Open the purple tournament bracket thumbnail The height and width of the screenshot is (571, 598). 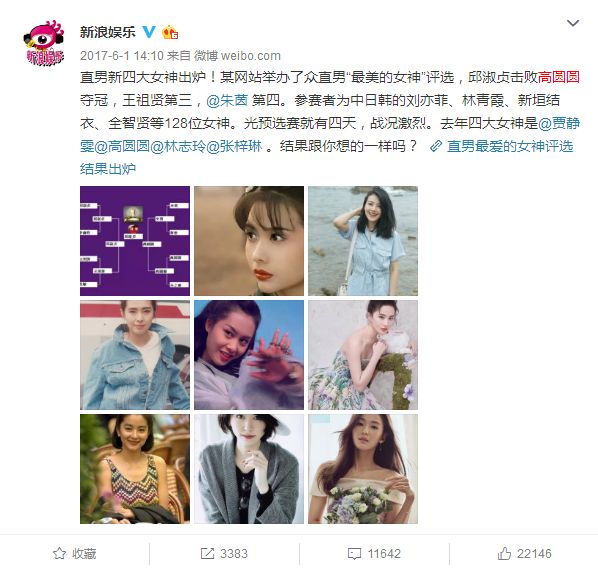(135, 241)
